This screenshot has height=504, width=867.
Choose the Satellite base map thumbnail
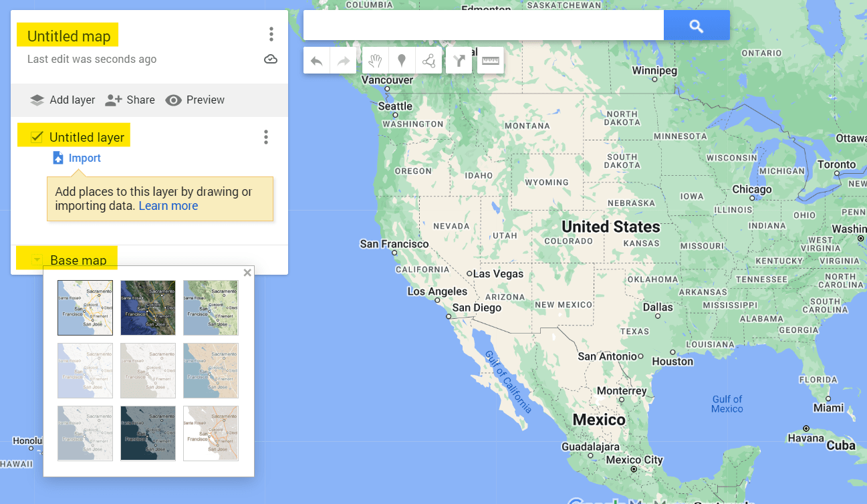click(x=148, y=307)
